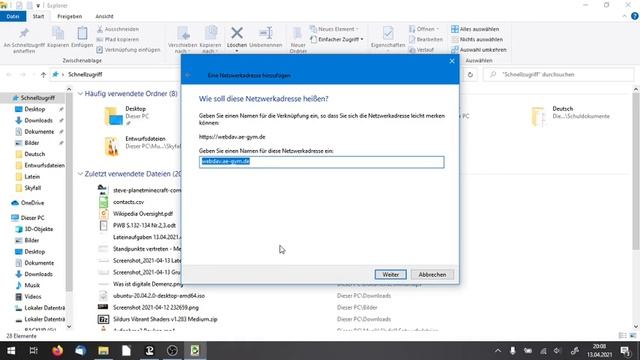Collapse 'Häufig verwendete Ordner' group
Viewport: 640px width, 360px height.
[80, 94]
